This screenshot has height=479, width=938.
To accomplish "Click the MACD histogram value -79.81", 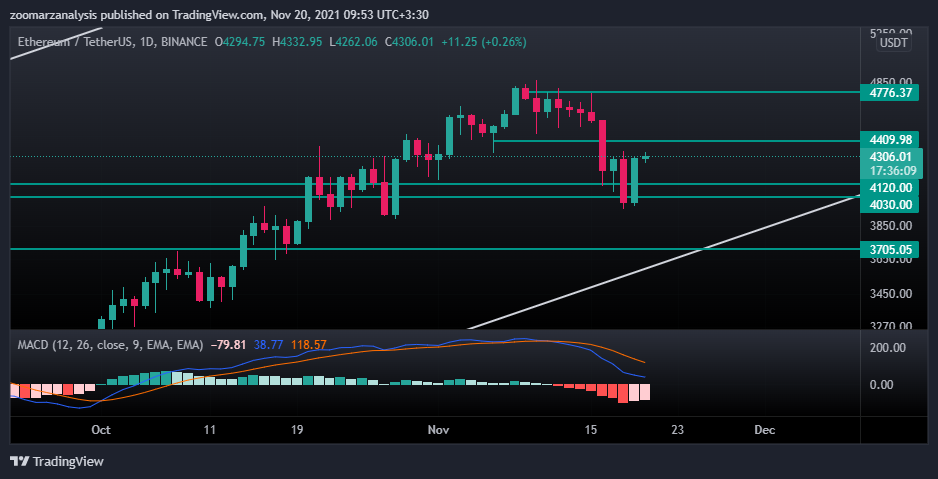I will point(229,345).
